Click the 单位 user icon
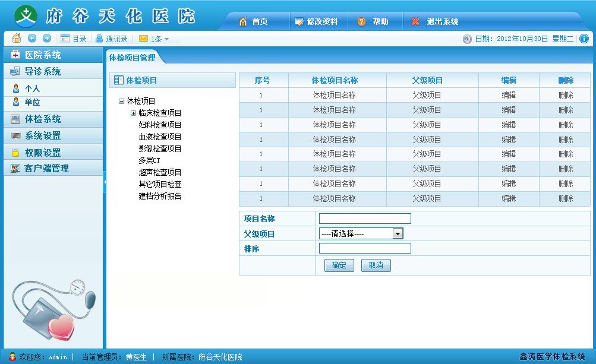 click(x=16, y=102)
